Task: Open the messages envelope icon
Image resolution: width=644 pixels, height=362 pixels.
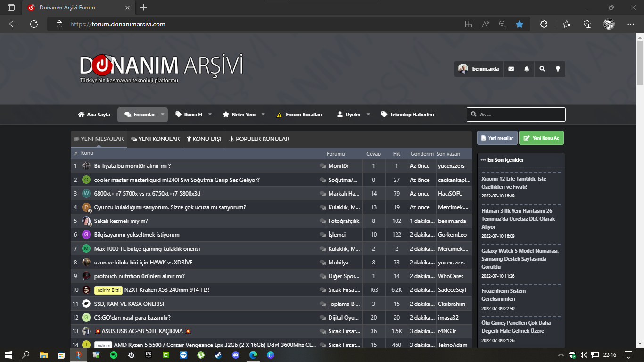Action: tap(511, 69)
